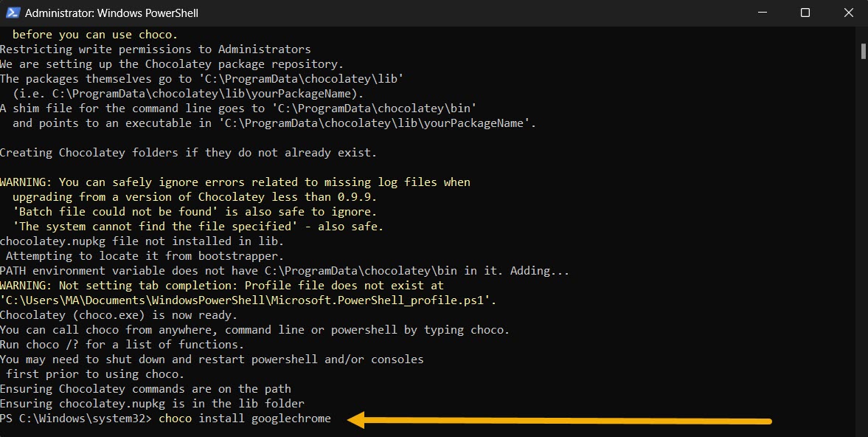Click the WARNING about missing log files
This screenshot has width=868, height=437.
coord(235,182)
